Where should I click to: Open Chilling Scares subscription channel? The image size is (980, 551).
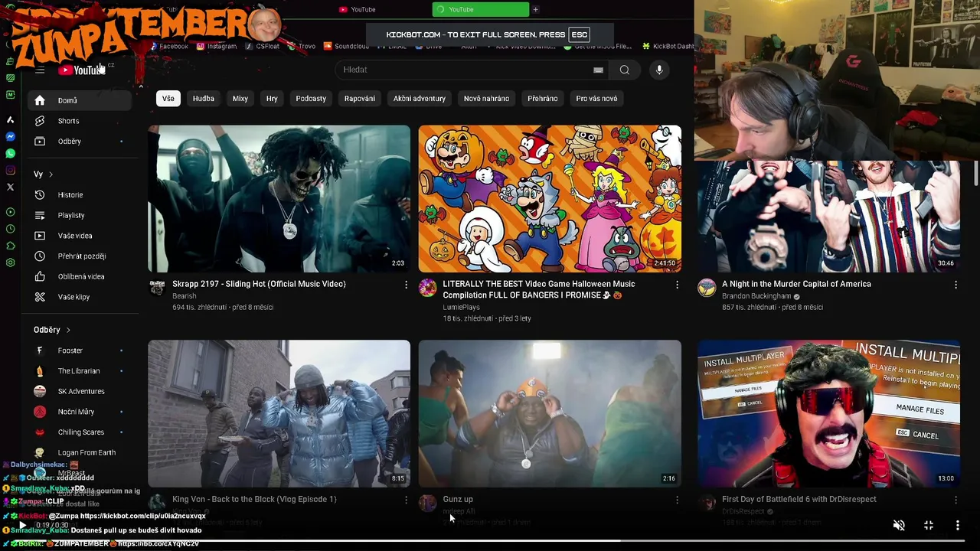[x=80, y=432]
